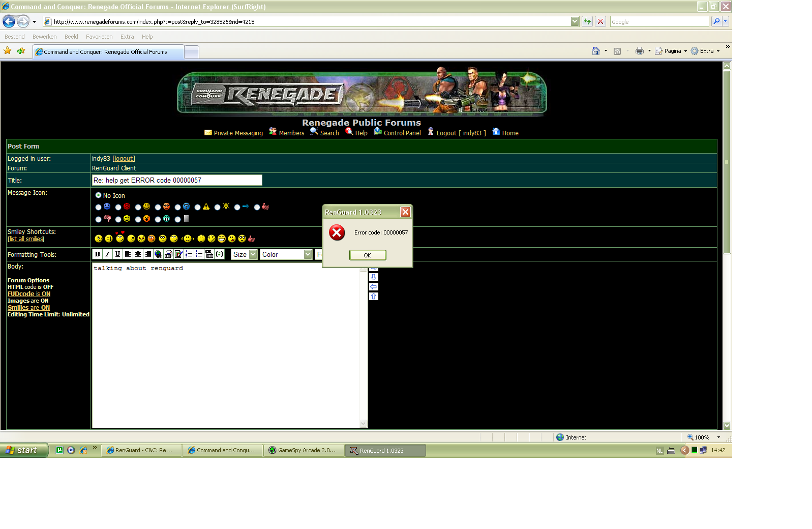
Task: Open the Favorieten menu
Action: [x=99, y=37]
